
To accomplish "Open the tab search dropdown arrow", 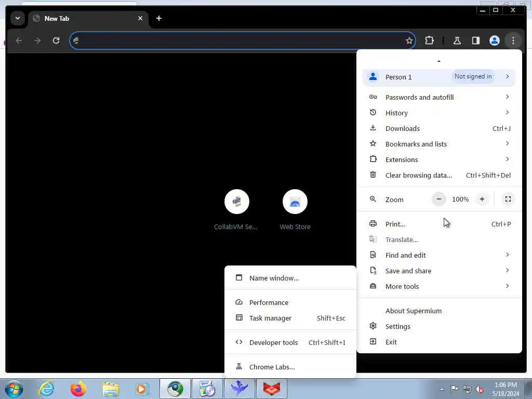I will pyautogui.click(x=17, y=18).
